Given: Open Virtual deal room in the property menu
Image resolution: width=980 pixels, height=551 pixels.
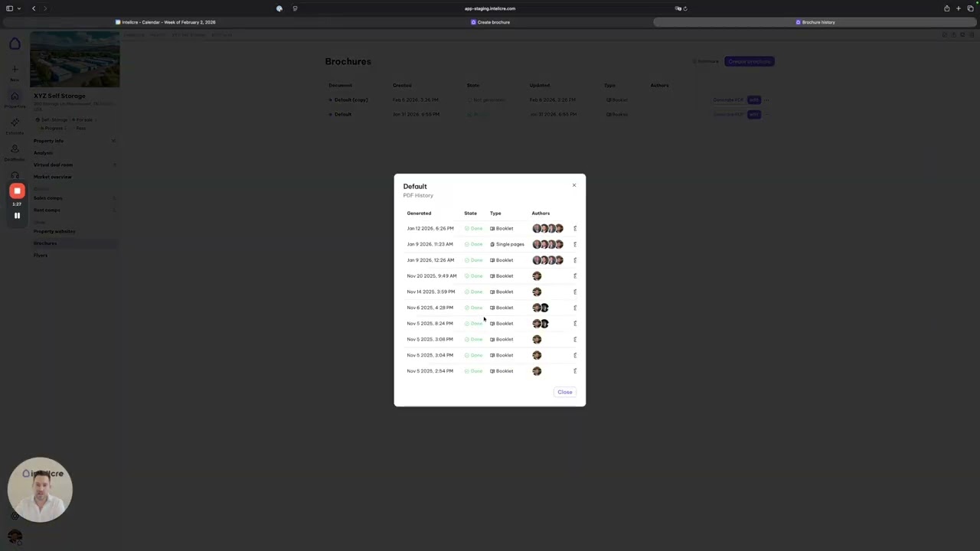Looking at the screenshot, I should pyautogui.click(x=53, y=165).
